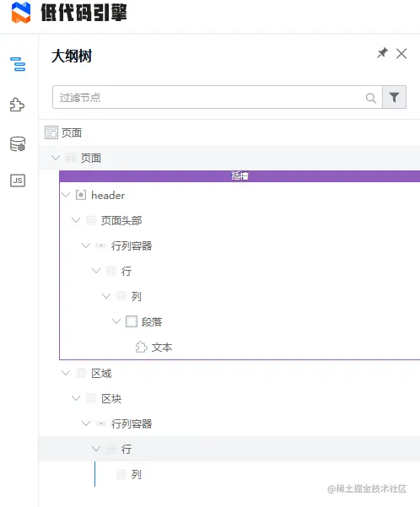Select the root 页面 label
This screenshot has width=420, height=507.
tap(72, 133)
